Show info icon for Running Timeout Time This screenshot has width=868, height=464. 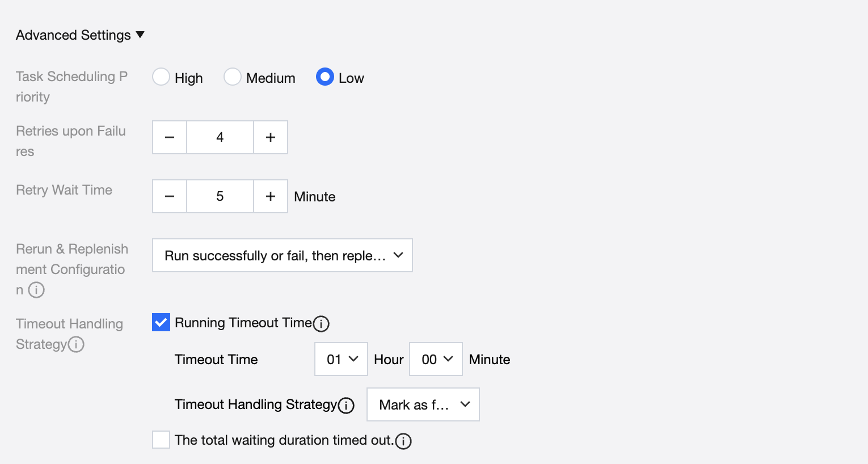click(321, 323)
